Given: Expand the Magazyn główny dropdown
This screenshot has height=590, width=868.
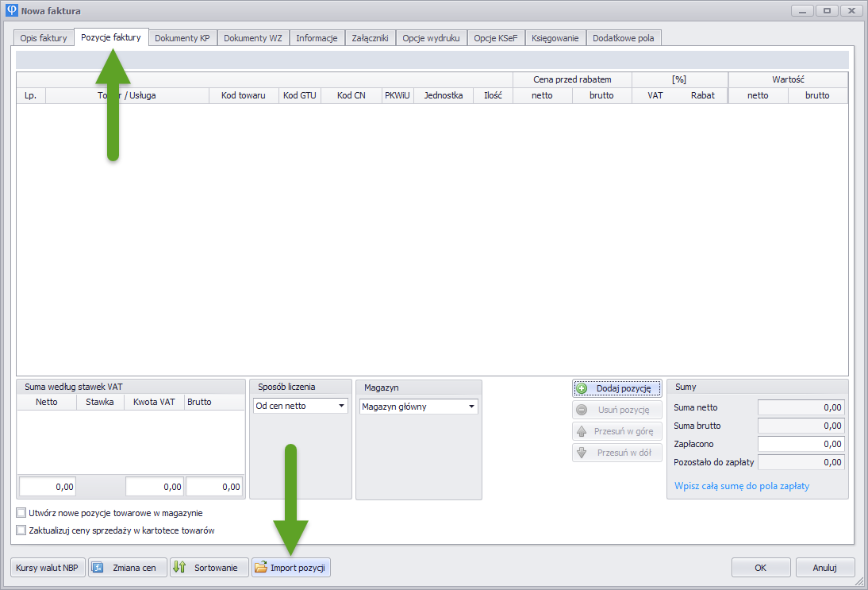Looking at the screenshot, I should coord(471,407).
